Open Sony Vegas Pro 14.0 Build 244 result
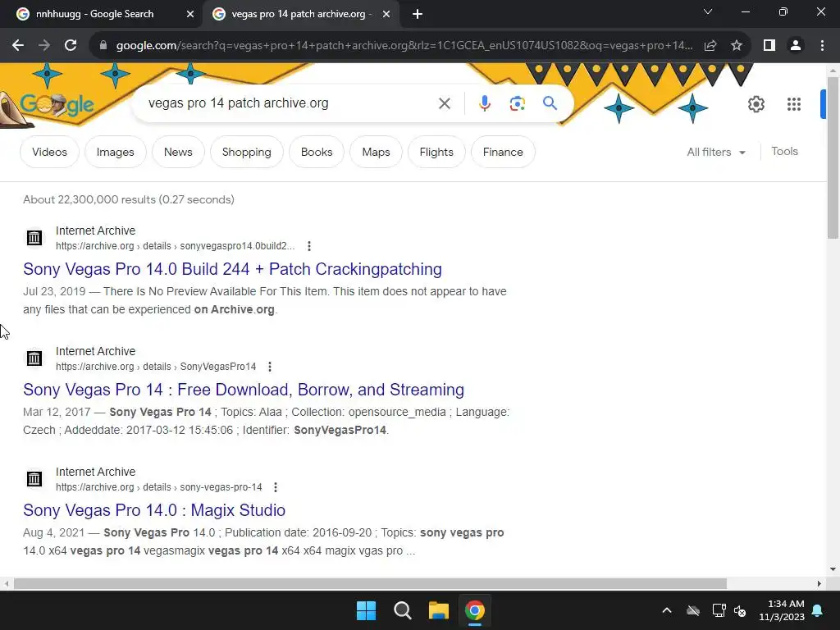 coord(232,269)
